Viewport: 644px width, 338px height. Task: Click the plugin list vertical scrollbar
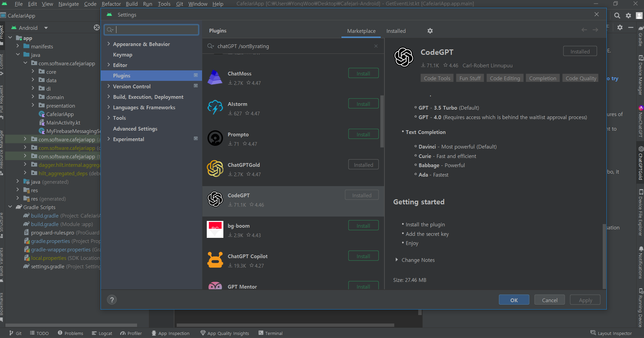382,121
